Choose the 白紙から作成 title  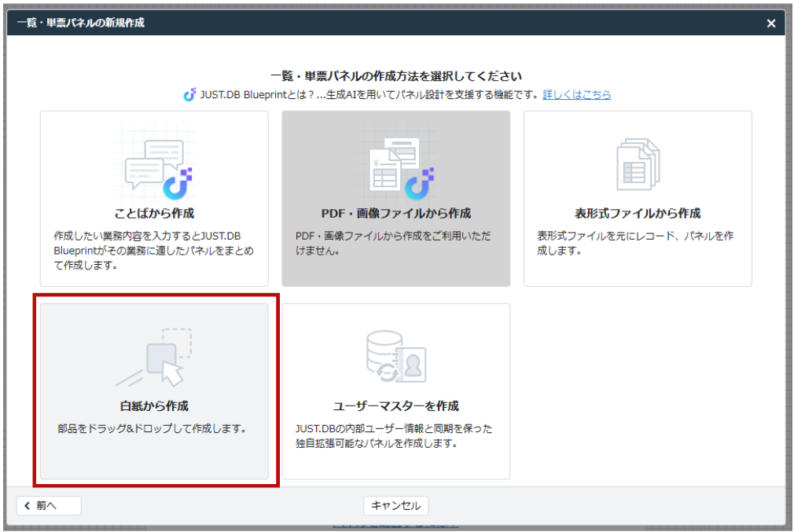(x=154, y=406)
